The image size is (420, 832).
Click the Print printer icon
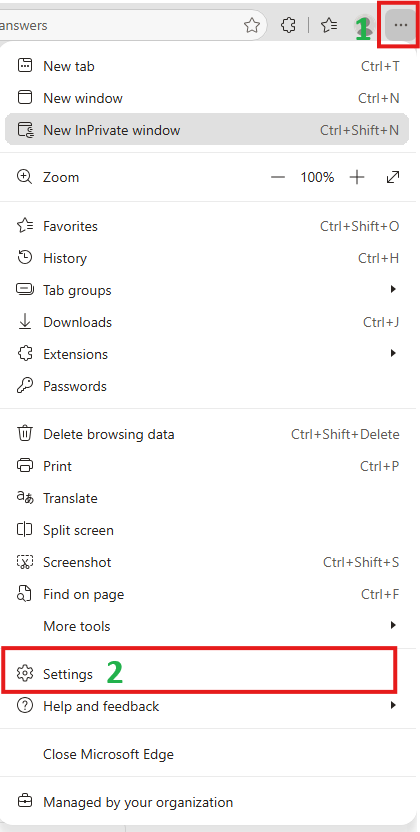click(25, 466)
